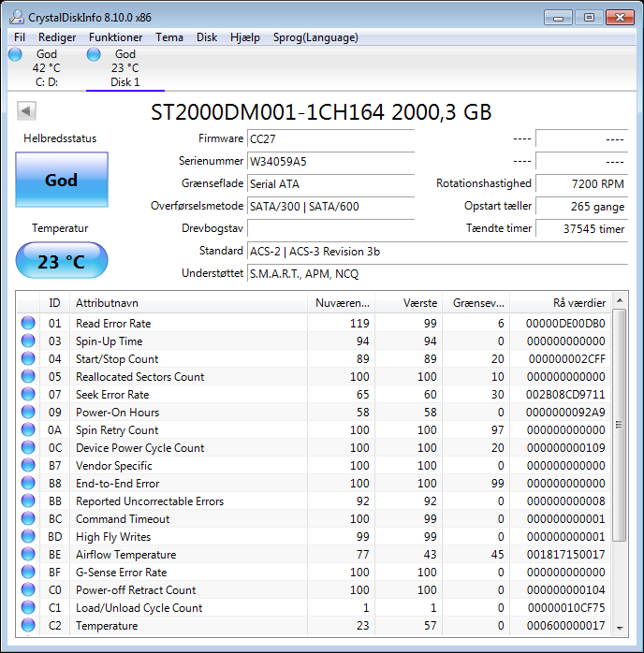Screen dimensions: 644x653
Task: Click the Opstart tæller value 265 gange
Action: (x=581, y=206)
